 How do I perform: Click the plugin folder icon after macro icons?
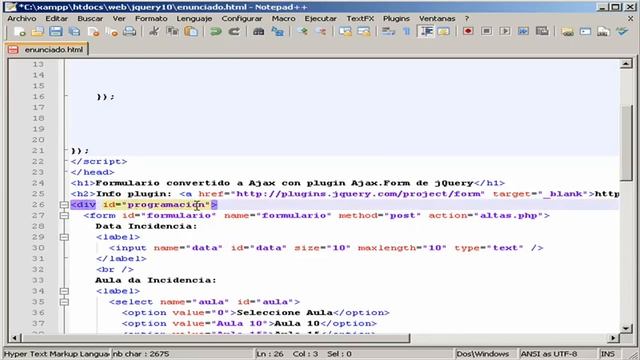567,31
